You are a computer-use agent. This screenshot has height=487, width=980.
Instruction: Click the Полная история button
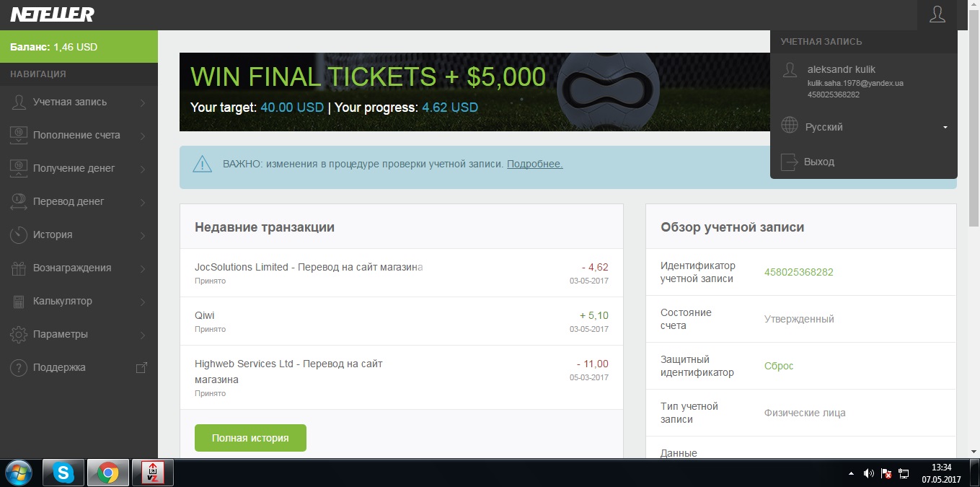[x=250, y=438]
